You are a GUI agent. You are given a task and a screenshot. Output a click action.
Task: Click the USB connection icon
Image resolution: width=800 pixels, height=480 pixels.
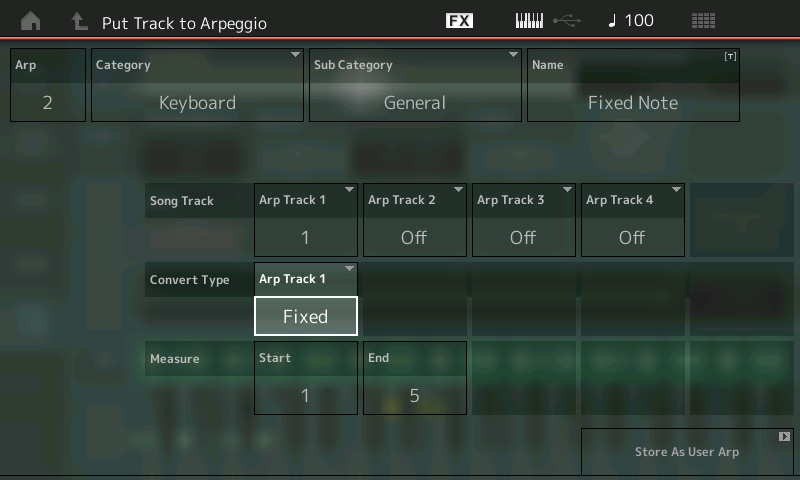pyautogui.click(x=567, y=21)
